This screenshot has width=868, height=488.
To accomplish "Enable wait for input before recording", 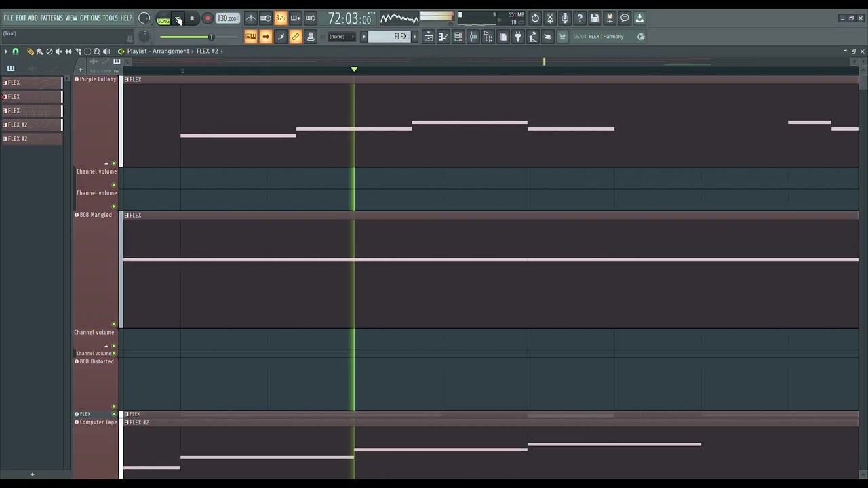I will pyautogui.click(x=266, y=18).
